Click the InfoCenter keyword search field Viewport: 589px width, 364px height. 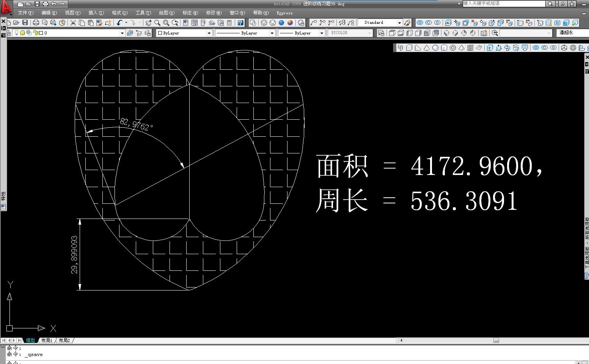504,4
